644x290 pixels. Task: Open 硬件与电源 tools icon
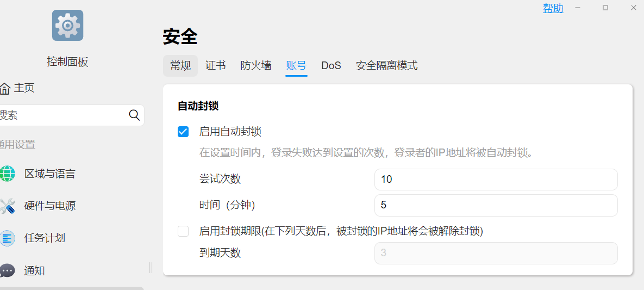(x=7, y=206)
